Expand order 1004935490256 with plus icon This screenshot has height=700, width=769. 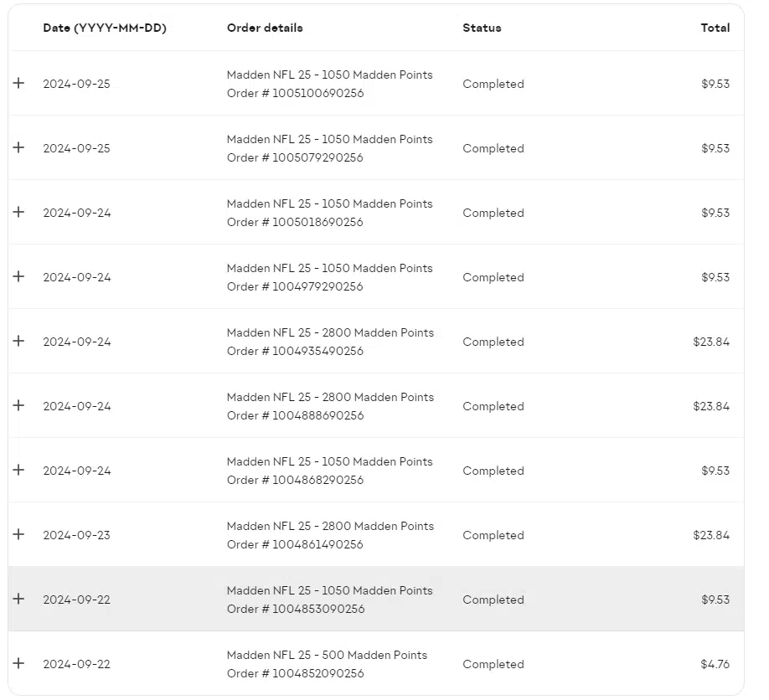(x=18, y=341)
